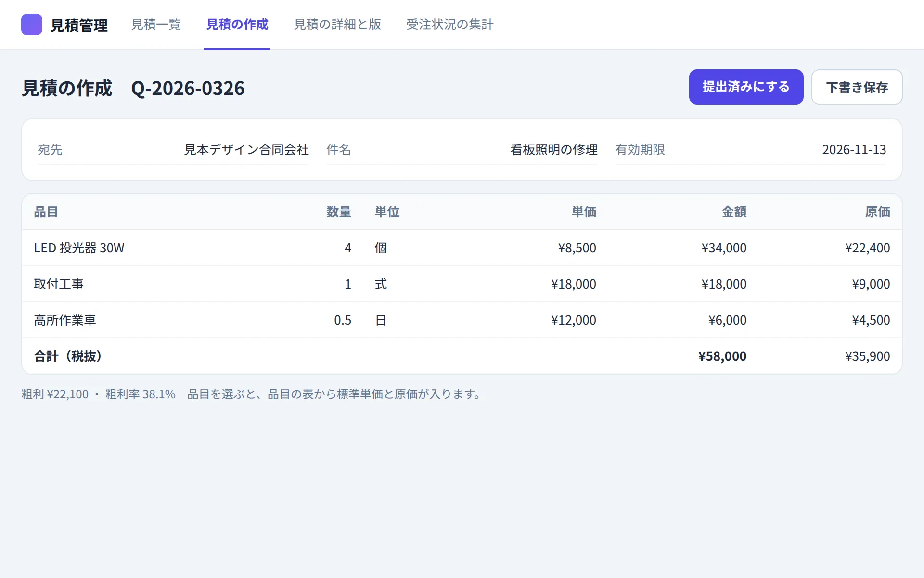Image resolution: width=924 pixels, height=578 pixels.
Task: Click the 金額 column header
Action: [734, 212]
